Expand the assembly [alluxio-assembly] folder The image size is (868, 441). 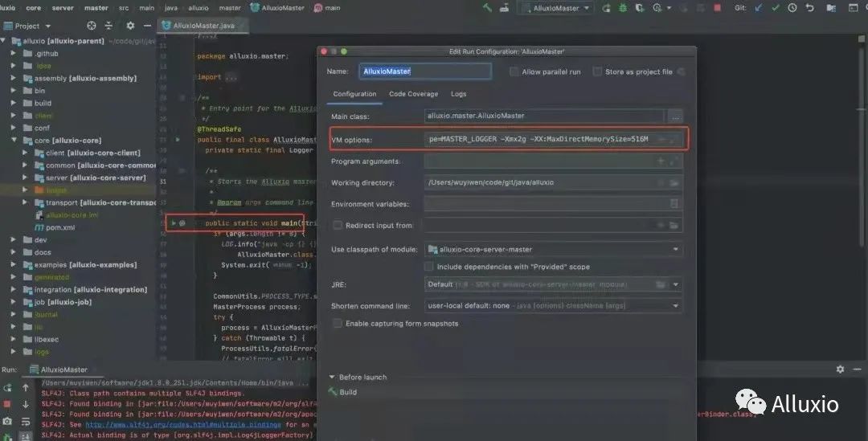(14, 78)
